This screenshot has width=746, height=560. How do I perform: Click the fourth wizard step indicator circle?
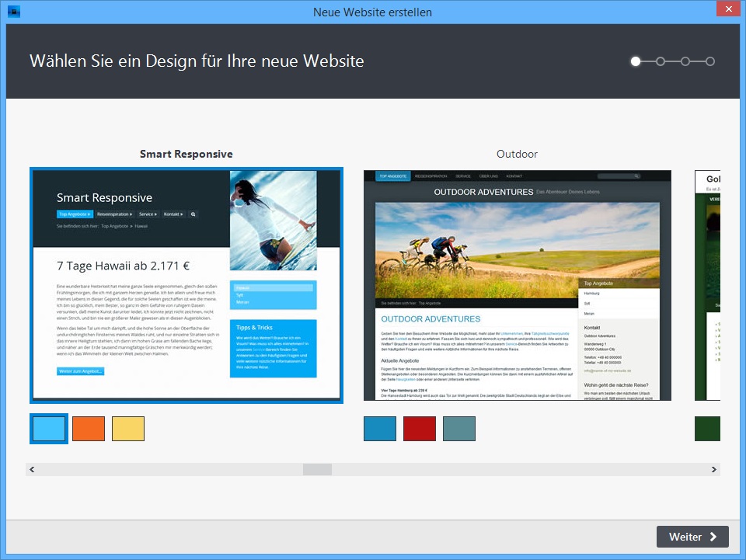710,61
